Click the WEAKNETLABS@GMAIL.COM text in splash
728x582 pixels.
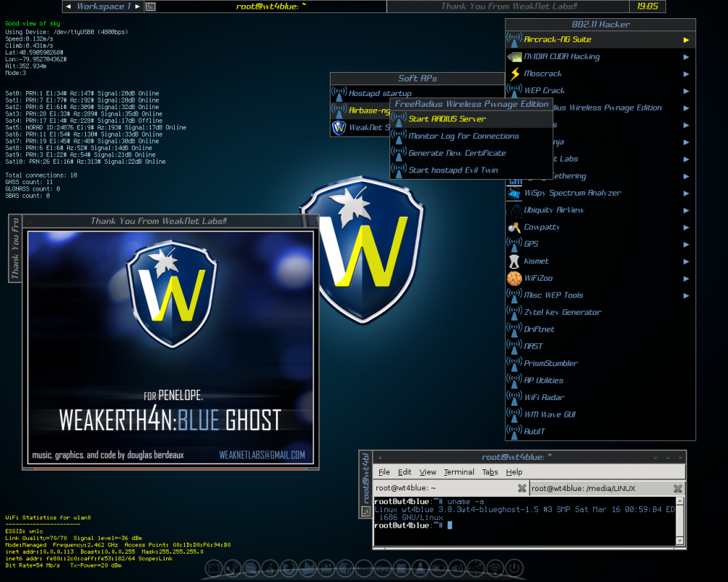tap(262, 455)
